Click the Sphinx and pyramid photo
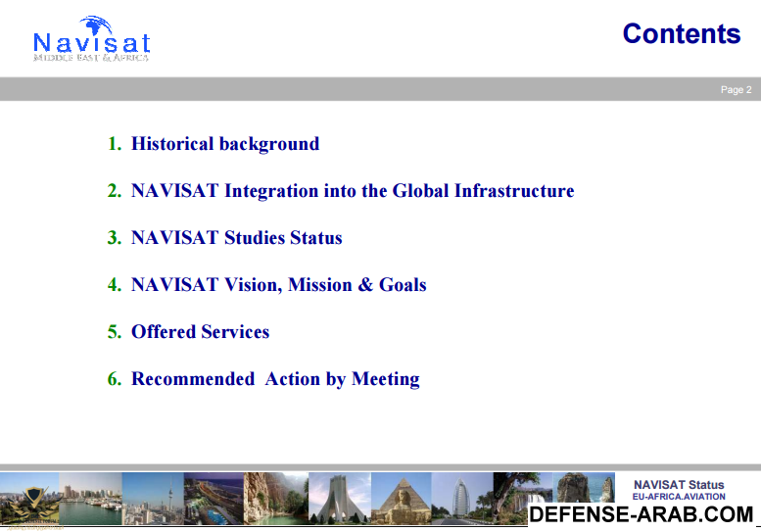The image size is (761, 532). tap(400, 498)
